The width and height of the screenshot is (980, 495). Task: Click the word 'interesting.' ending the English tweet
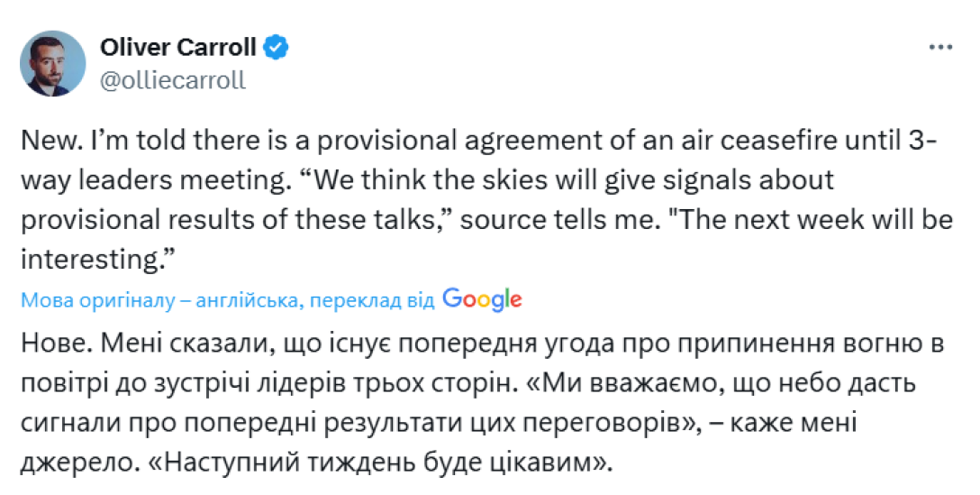(96, 260)
